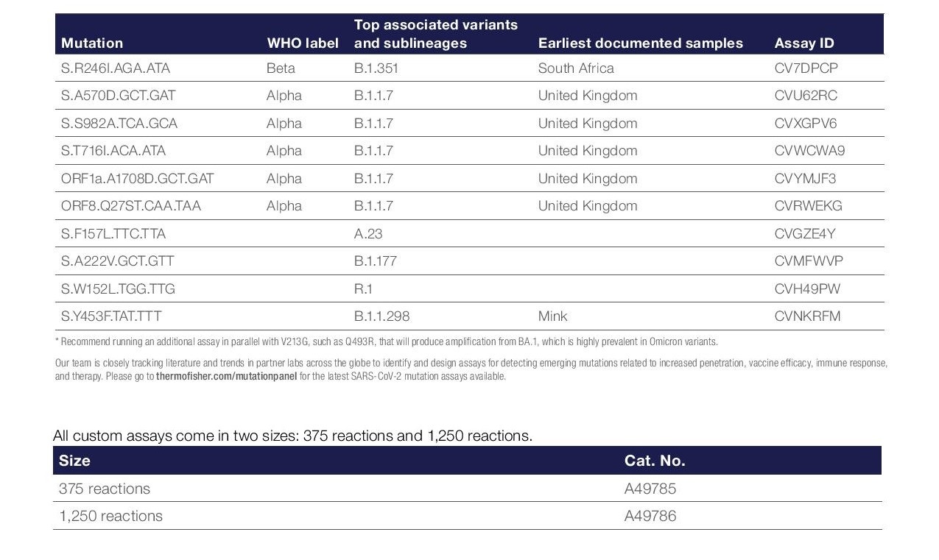Click assay ID CV7DPCP
This screenshot has height=560, width=939.
[x=806, y=68]
